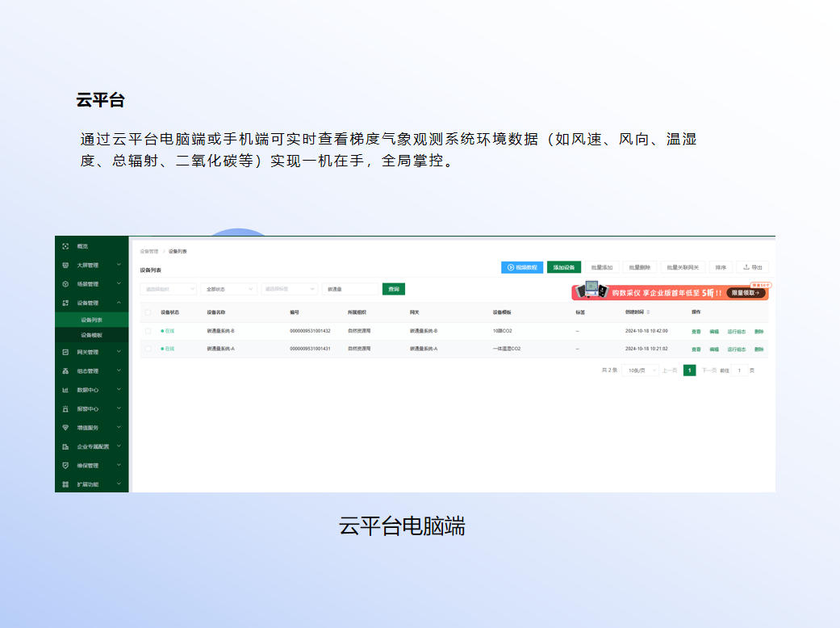Click the 大屏管理 monitor icon

(65, 265)
